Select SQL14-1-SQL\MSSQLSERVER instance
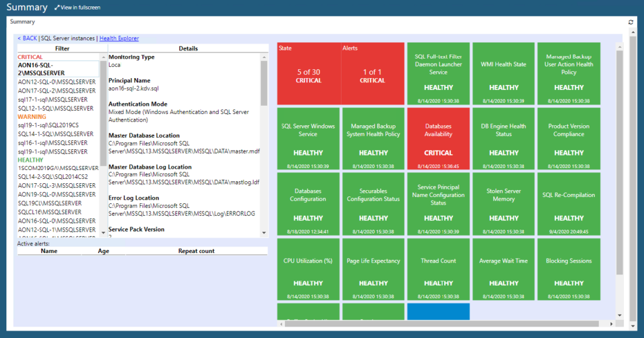644x338 pixels. (x=55, y=134)
